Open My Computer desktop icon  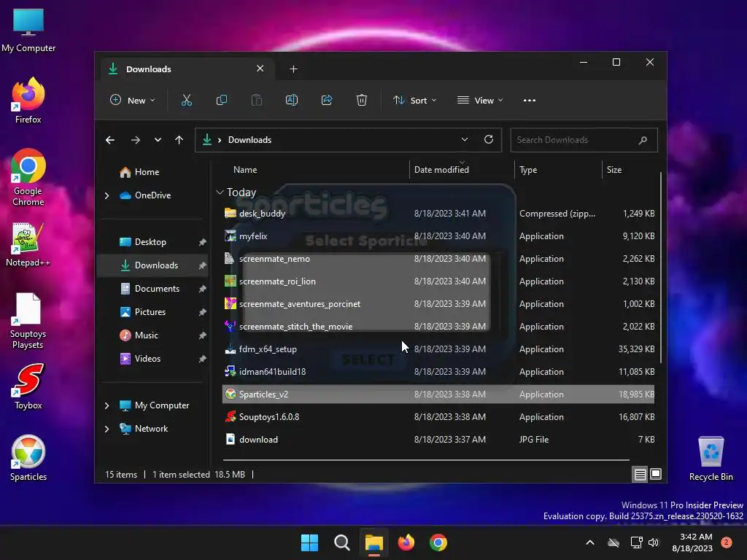point(28,30)
